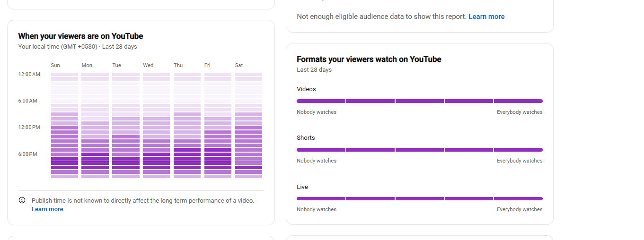Select the Fri column header in heatmap
This screenshot has width=644, height=240.
pyautogui.click(x=207, y=65)
